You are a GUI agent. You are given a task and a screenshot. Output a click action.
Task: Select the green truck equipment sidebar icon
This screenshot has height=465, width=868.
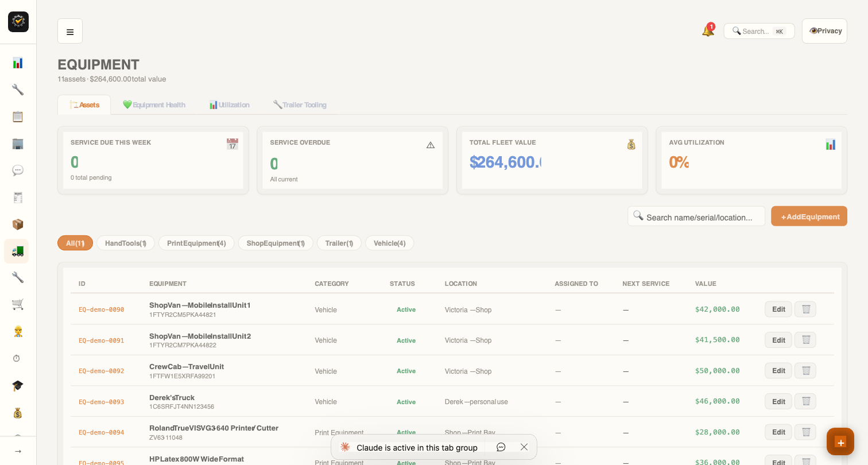(17, 251)
